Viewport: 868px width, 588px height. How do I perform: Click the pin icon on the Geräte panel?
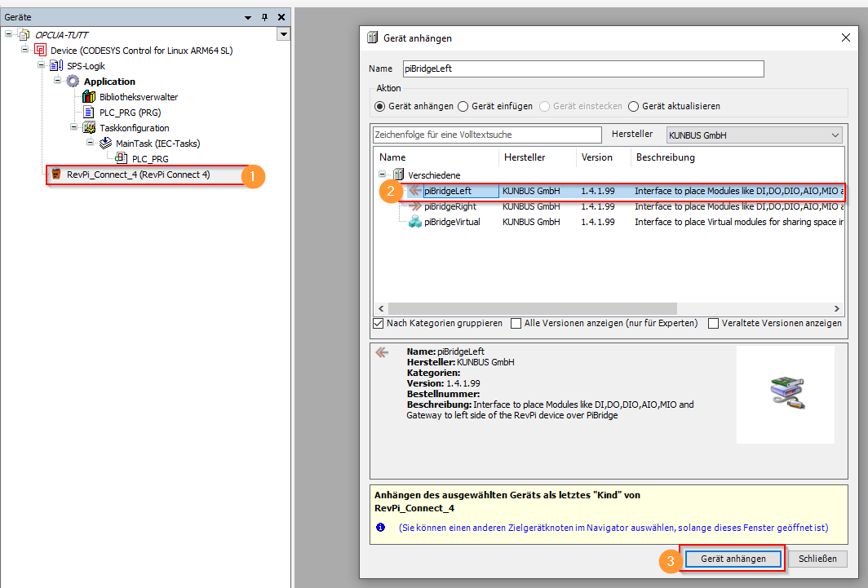point(265,16)
